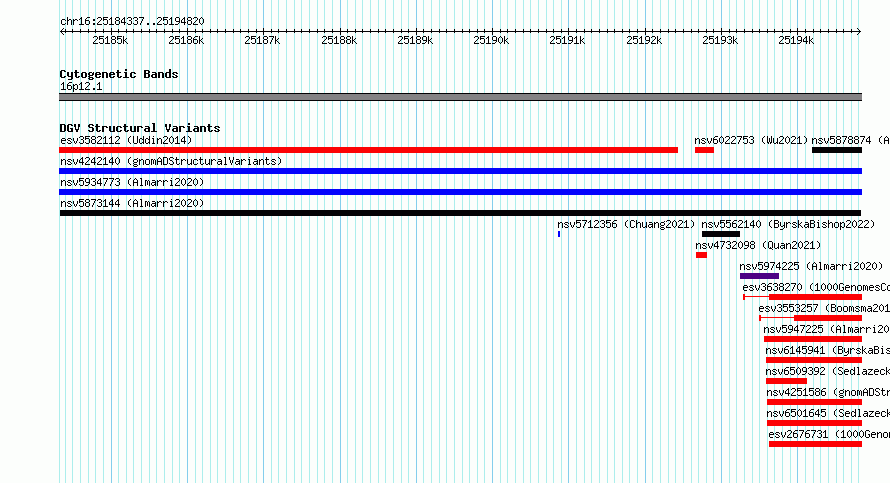Open the esv2676731 variant label
The width and height of the screenshot is (890, 483).
coord(829,434)
